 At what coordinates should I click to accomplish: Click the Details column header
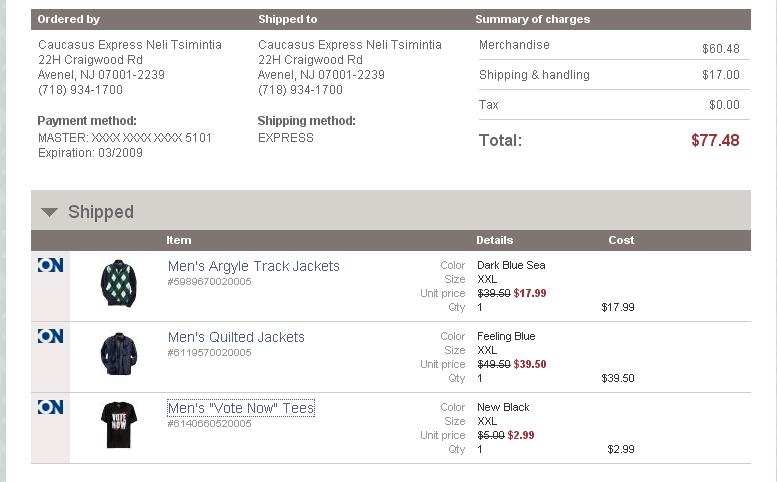pos(494,240)
